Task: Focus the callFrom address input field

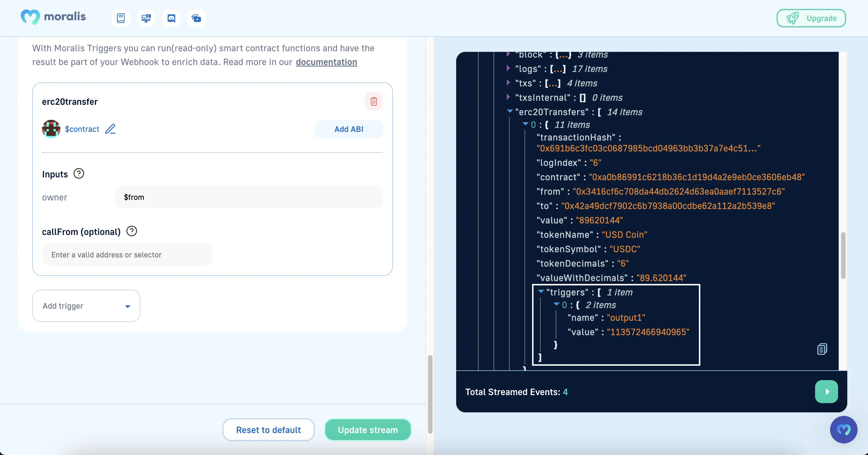Action: [127, 255]
